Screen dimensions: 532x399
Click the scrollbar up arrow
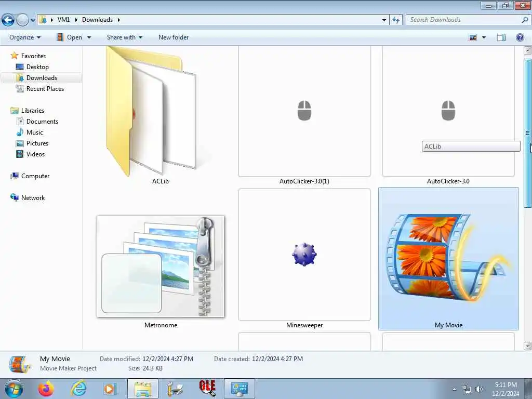(527, 50)
